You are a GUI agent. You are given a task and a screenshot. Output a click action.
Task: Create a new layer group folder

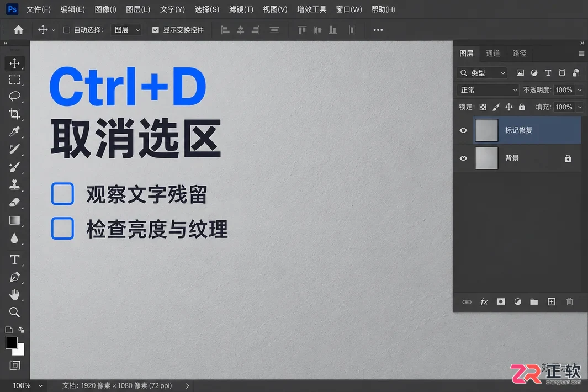point(534,301)
